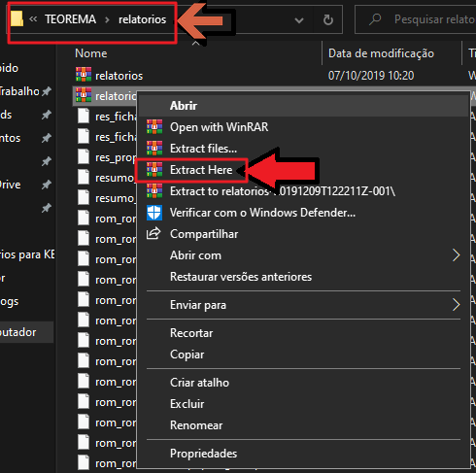Click the WinRAR icon beside Extract to relatorios

tap(154, 191)
